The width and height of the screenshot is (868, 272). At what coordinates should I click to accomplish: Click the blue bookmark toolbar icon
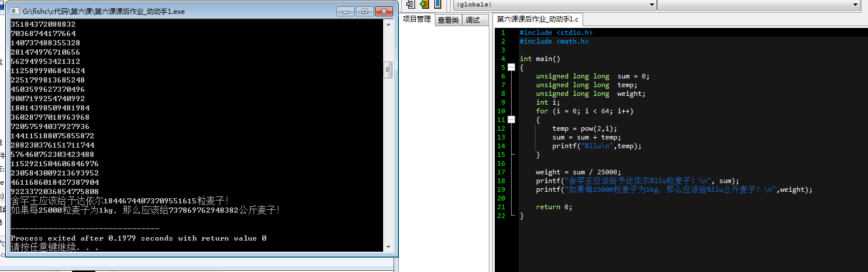[x=437, y=4]
